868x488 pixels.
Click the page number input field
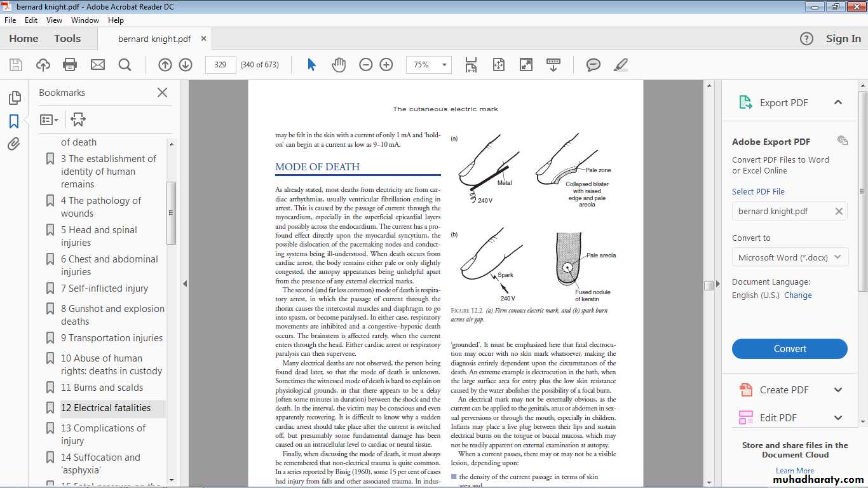(x=220, y=64)
